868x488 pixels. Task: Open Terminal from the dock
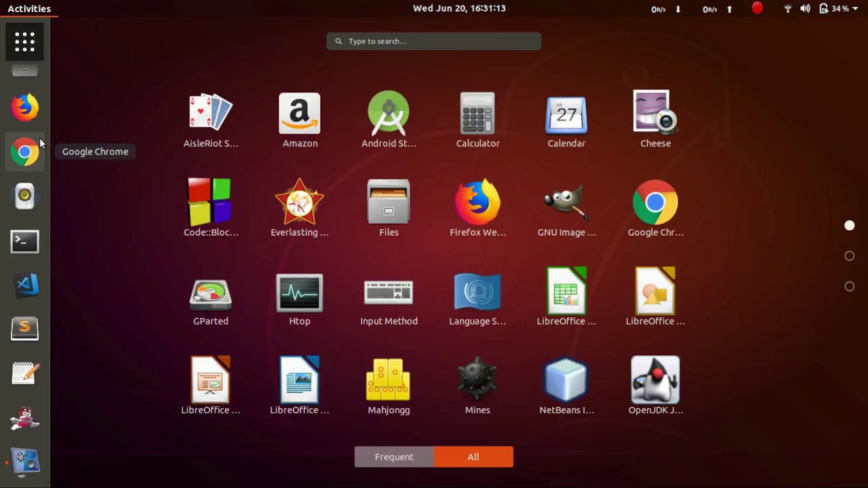[x=24, y=241]
